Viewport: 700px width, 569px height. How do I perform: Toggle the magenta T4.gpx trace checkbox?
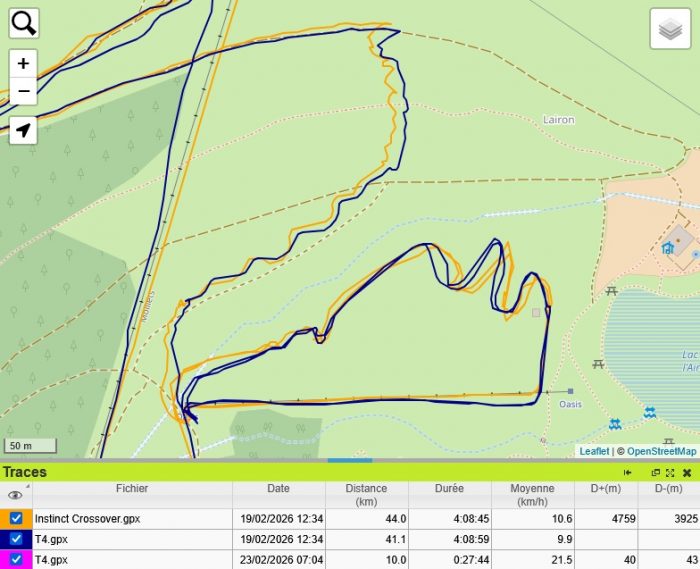[16, 559]
